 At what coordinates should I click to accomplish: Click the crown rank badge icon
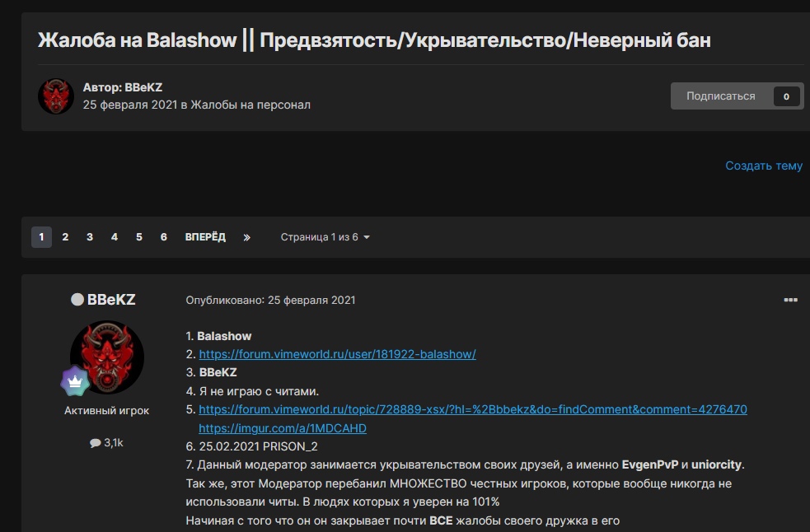coord(75,381)
